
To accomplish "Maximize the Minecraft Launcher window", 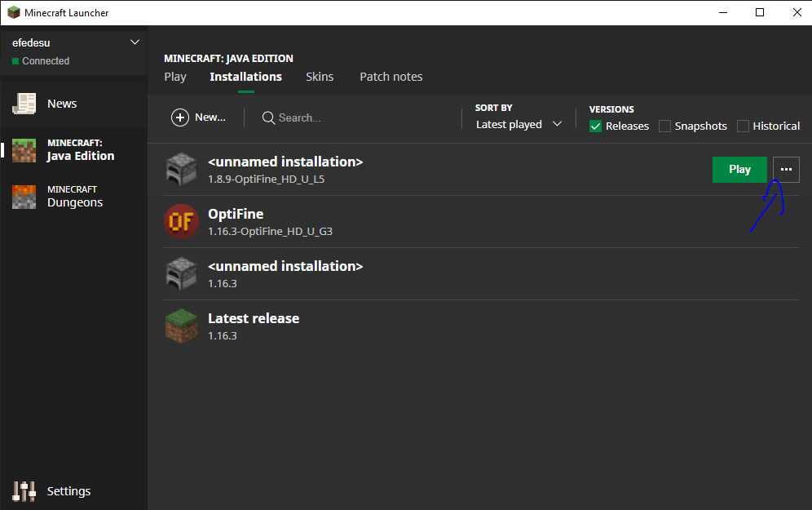I will click(x=760, y=12).
